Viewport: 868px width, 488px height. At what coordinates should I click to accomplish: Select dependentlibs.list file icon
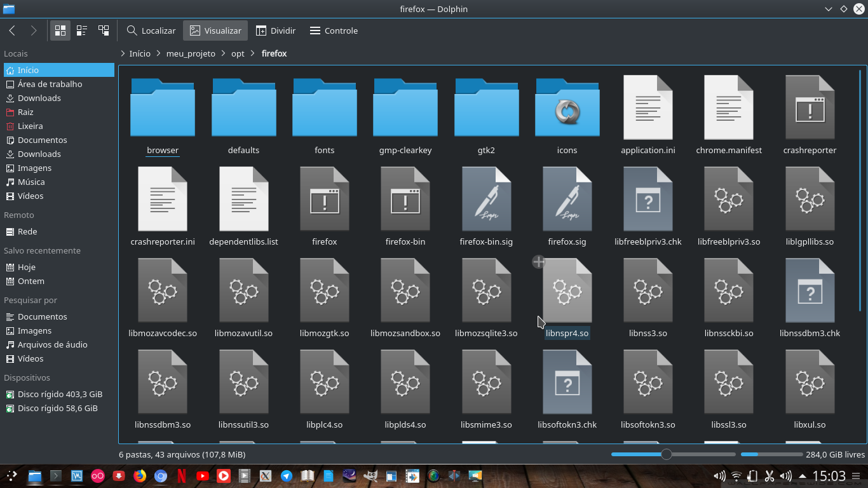coord(243,199)
